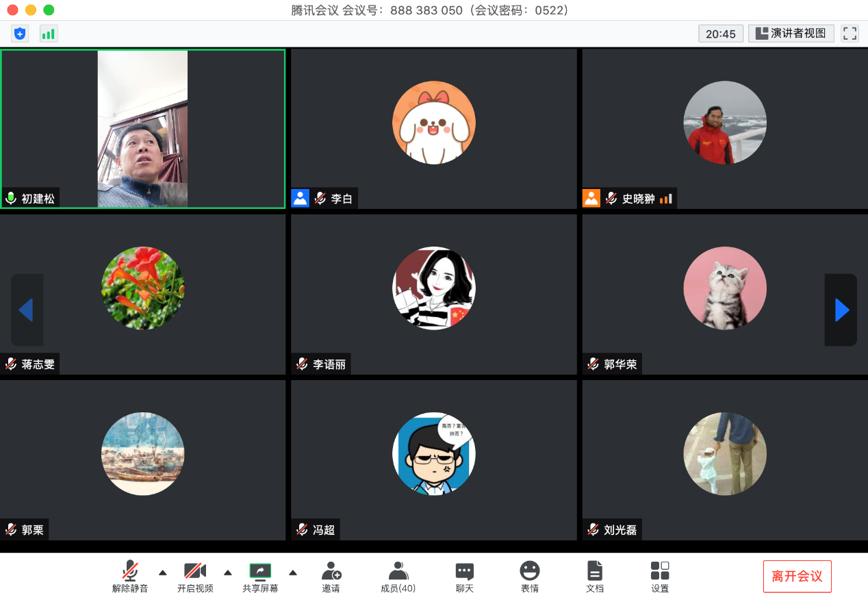Open the 设置 settings
The width and height of the screenshot is (868, 600).
point(660,577)
